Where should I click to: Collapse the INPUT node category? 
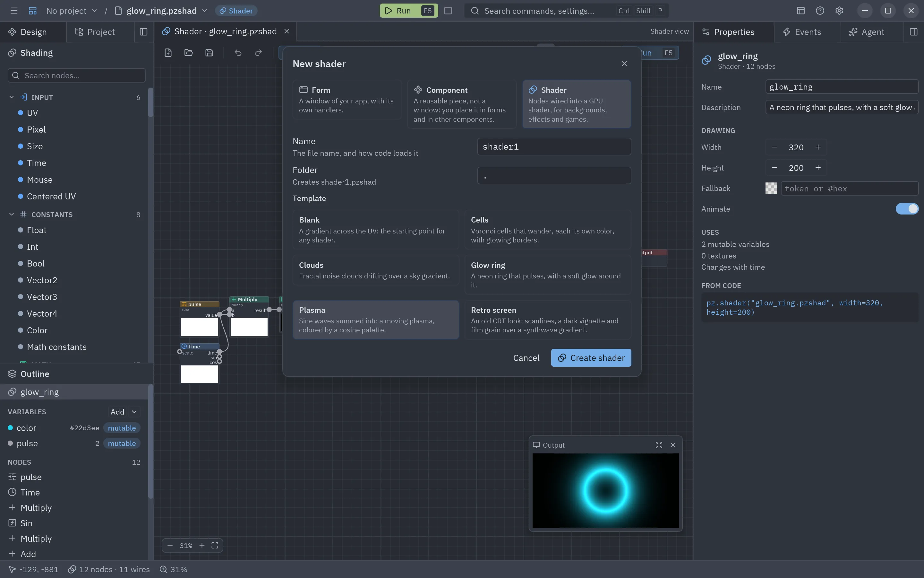click(12, 98)
